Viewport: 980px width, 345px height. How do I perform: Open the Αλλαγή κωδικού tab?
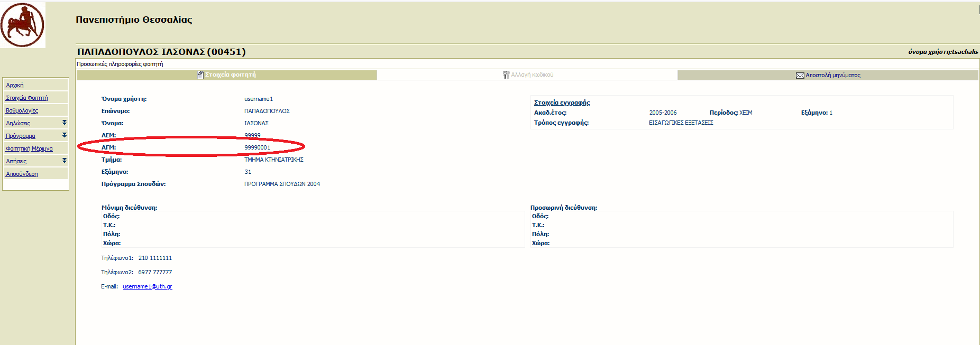(532, 75)
